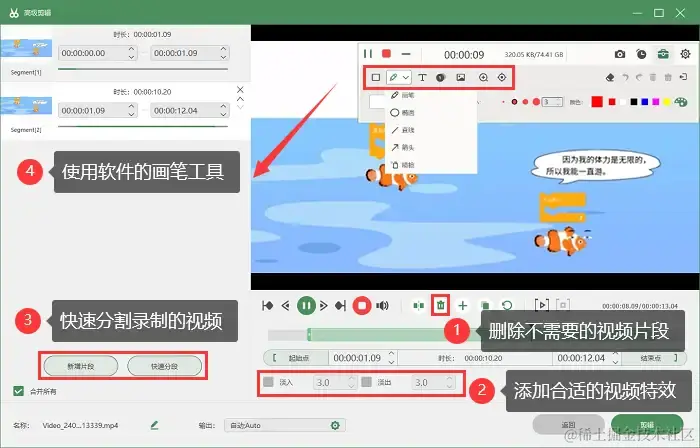Click the 起始点 start point button
The width and height of the screenshot is (700, 448).
click(x=296, y=358)
